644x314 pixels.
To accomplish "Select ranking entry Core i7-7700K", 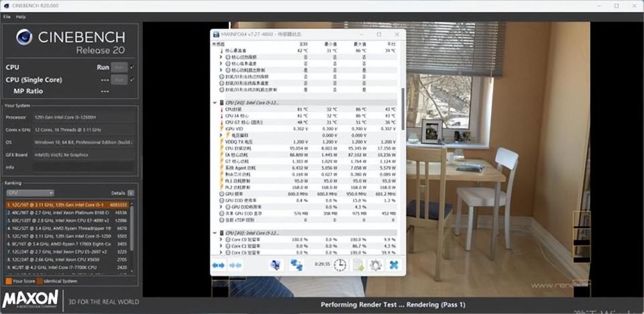I will tap(67, 267).
